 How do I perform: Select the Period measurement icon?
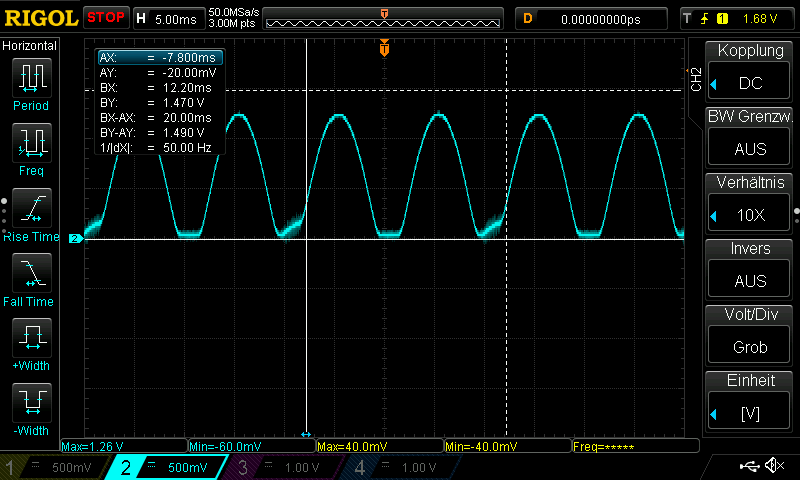[32, 78]
